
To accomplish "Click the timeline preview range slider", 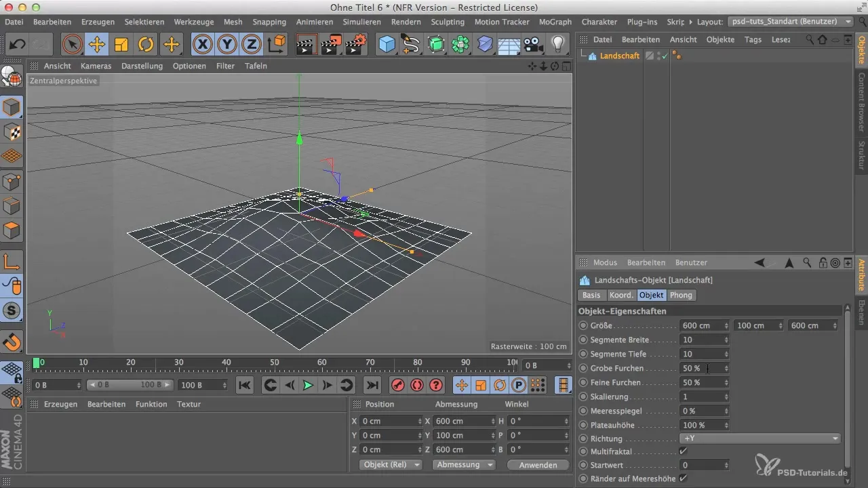I will (131, 385).
